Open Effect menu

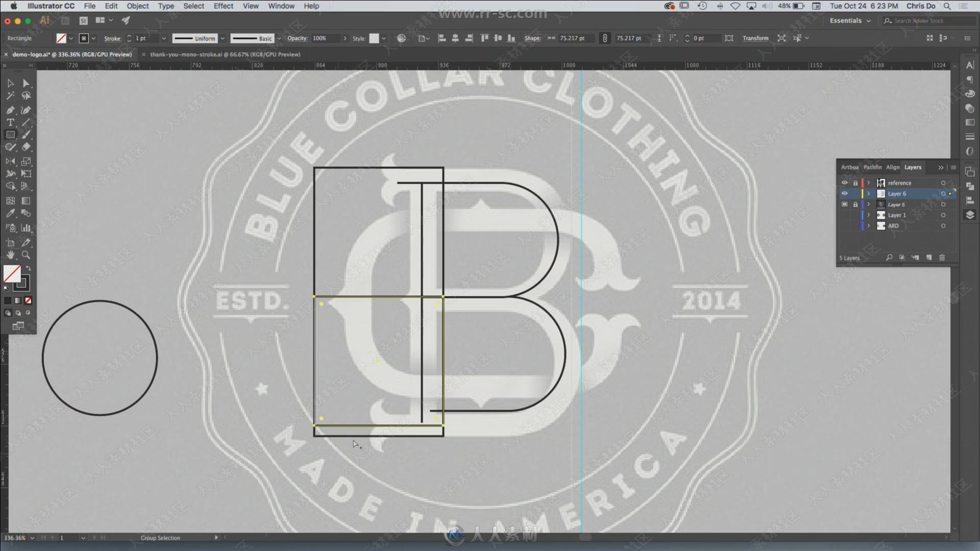223,6
